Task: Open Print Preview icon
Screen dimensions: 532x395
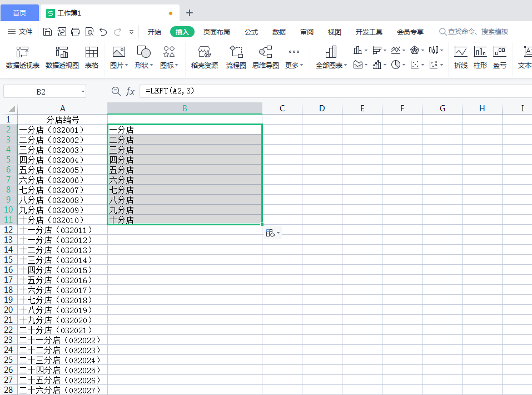Action: coord(90,32)
